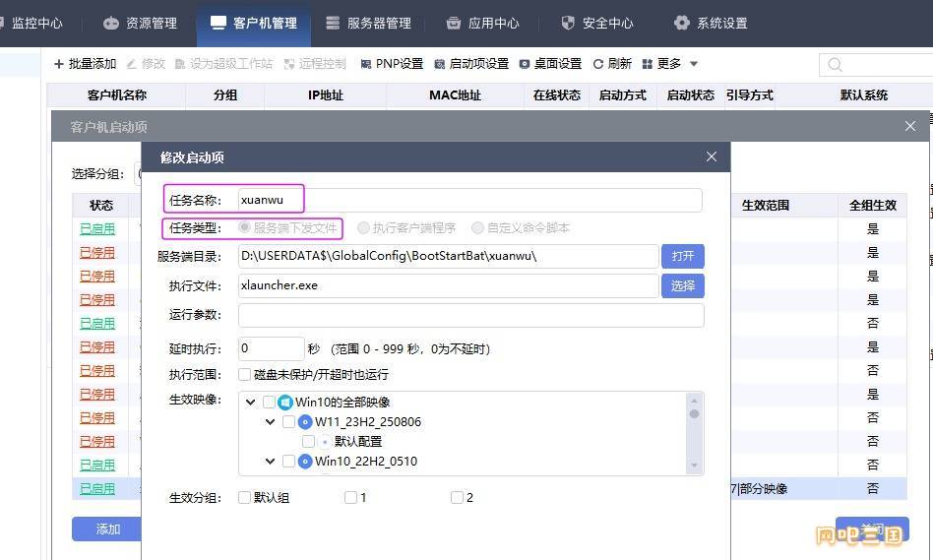Close the 修改启动项 dialog

[x=711, y=156]
